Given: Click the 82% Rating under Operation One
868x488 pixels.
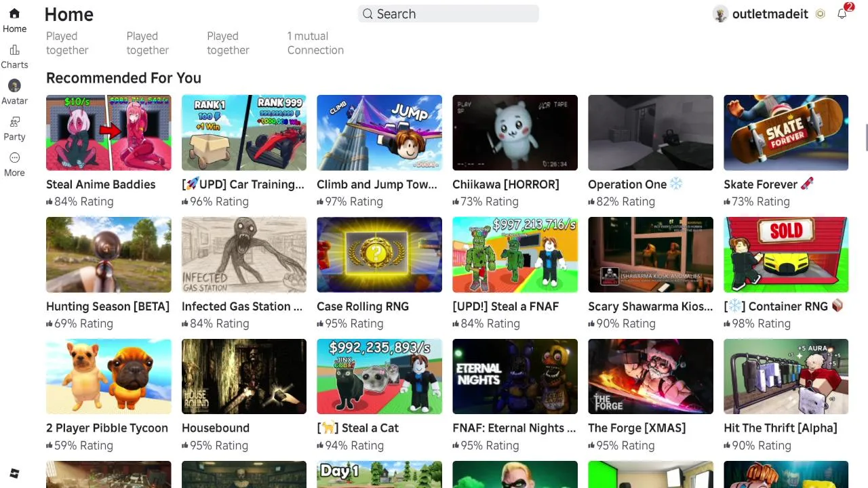Looking at the screenshot, I should pos(621,202).
